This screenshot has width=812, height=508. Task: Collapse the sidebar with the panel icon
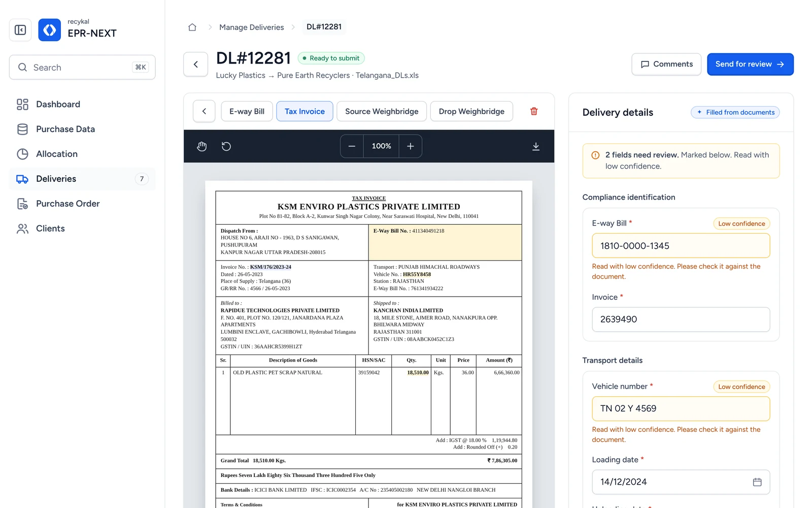coord(20,30)
